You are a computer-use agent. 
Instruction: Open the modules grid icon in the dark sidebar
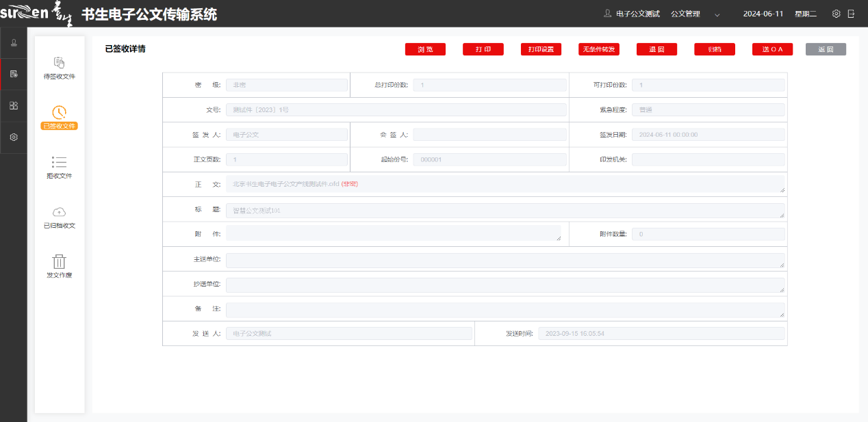(x=14, y=105)
